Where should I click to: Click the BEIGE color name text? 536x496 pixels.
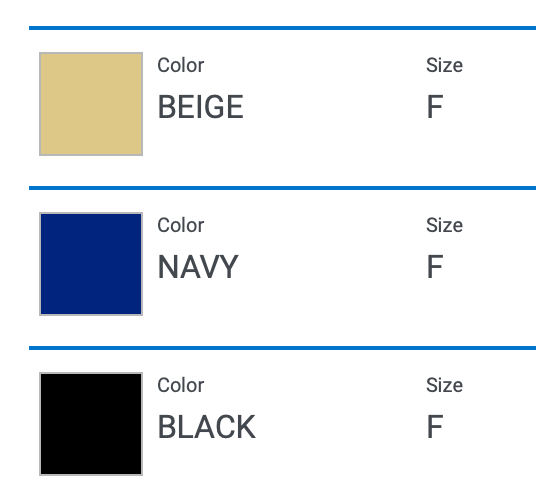pos(200,107)
